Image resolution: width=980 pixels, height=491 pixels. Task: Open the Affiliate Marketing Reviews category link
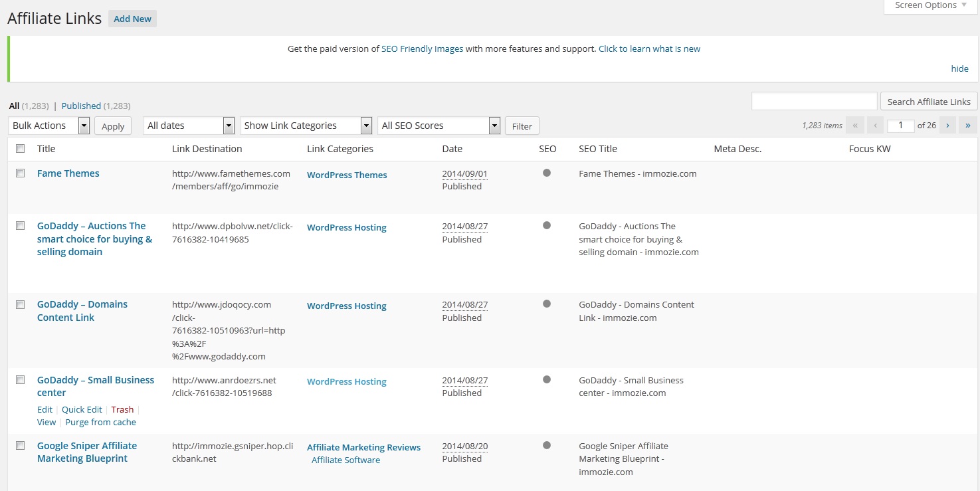364,447
